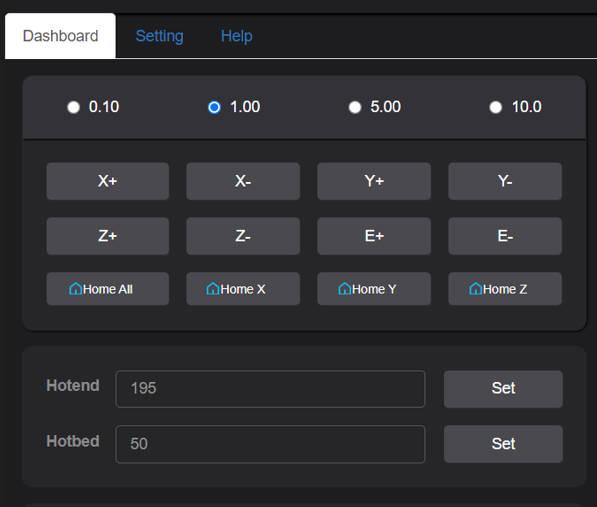Click the Home Z house icon
This screenshot has height=507, width=597.
click(x=475, y=289)
